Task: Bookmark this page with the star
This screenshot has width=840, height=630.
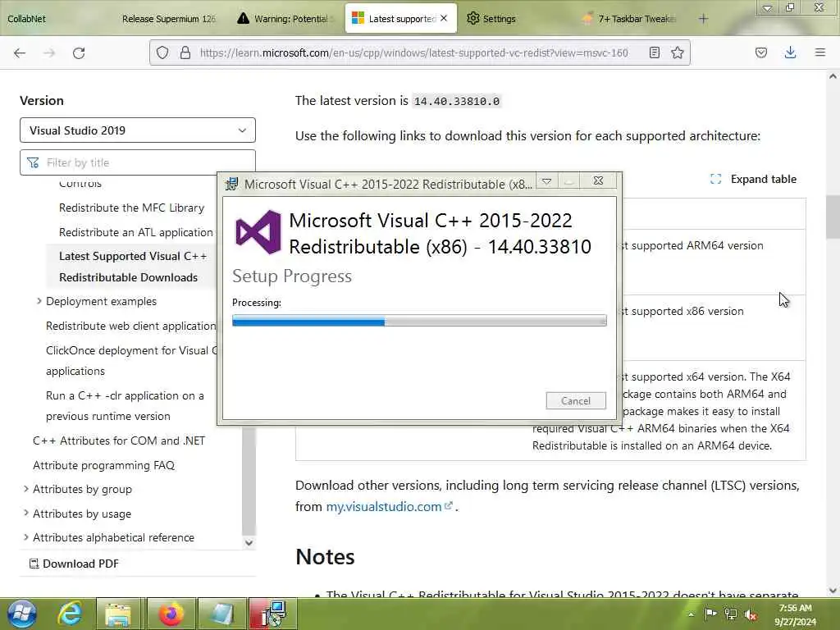Action: pyautogui.click(x=677, y=52)
